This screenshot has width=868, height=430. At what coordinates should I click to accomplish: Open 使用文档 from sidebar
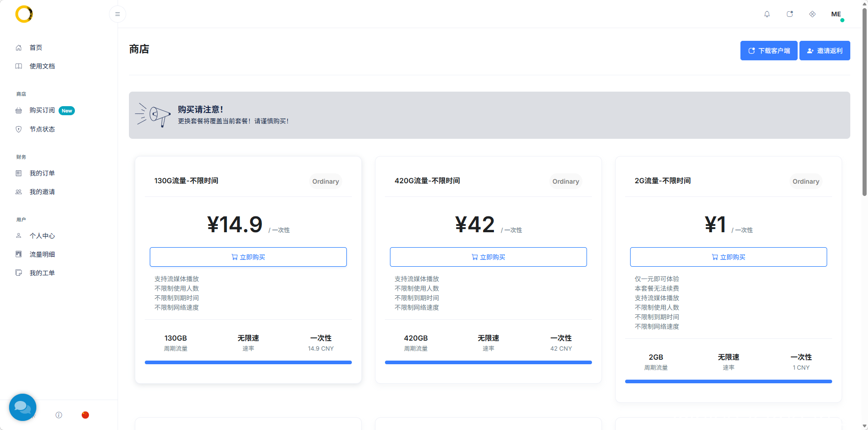tap(42, 66)
